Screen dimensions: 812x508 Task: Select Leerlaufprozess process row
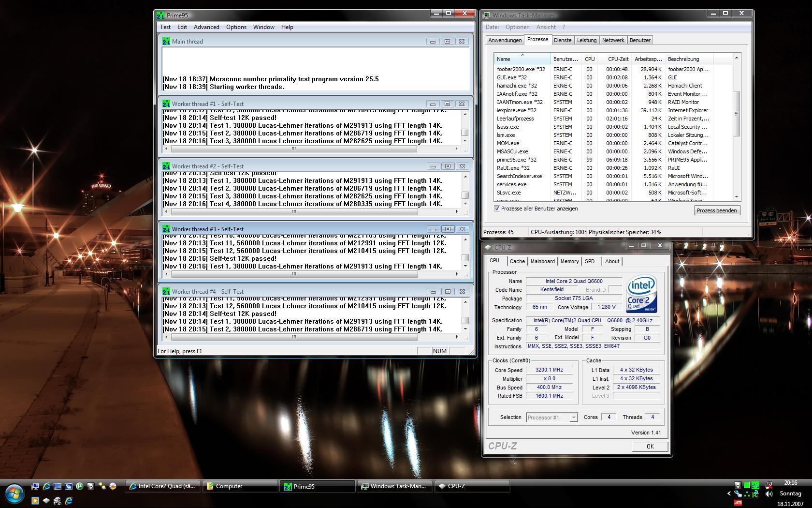click(x=603, y=119)
